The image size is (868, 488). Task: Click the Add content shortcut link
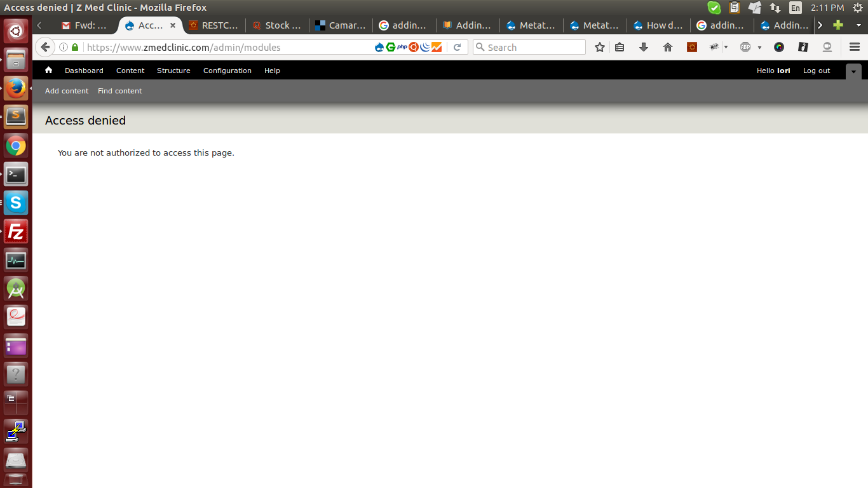(x=67, y=91)
